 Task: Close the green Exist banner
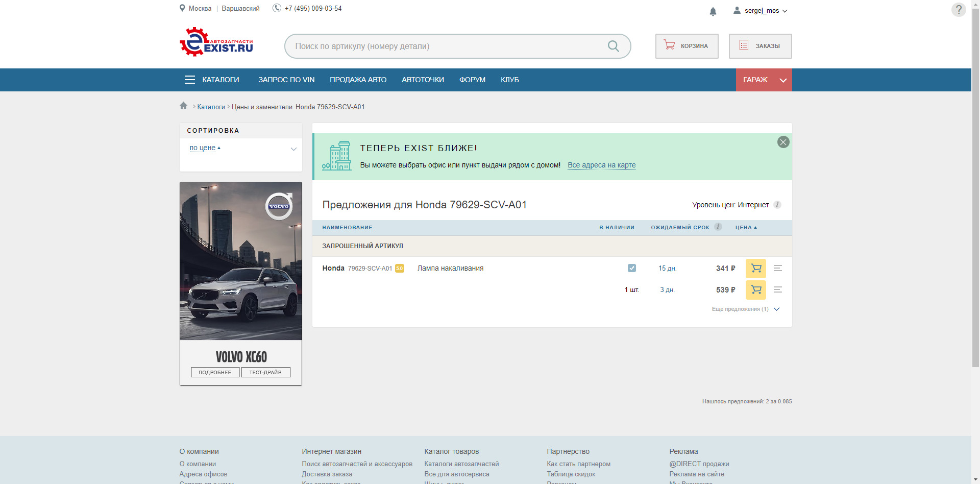[x=783, y=142]
